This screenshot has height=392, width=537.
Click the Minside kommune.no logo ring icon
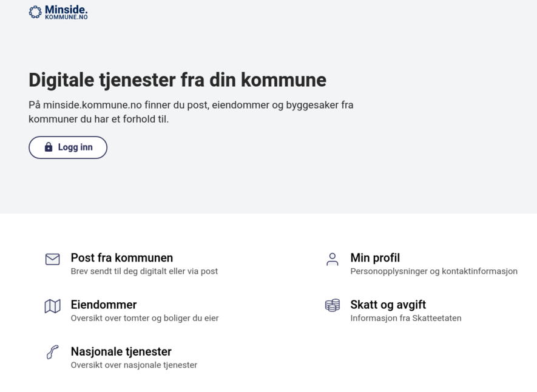35,12
